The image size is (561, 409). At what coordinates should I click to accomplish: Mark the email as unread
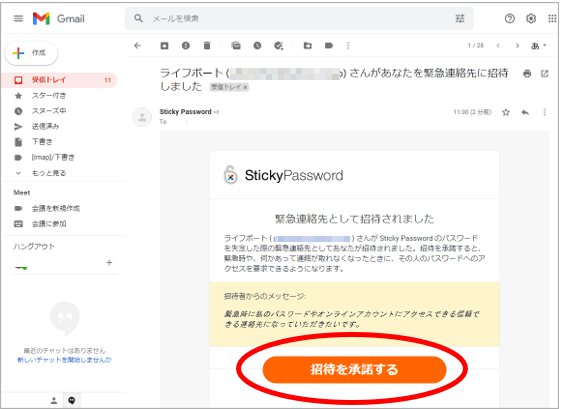point(236,45)
